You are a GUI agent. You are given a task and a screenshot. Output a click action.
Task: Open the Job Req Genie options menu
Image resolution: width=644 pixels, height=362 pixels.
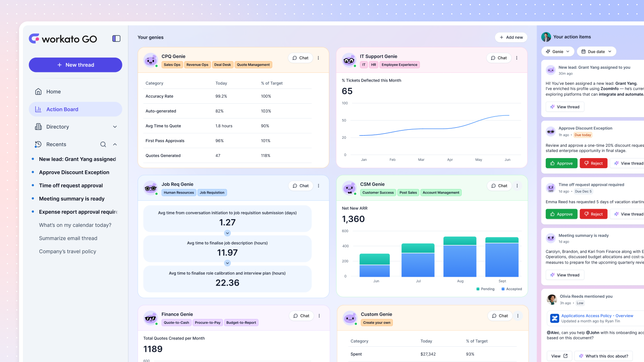pos(318,186)
